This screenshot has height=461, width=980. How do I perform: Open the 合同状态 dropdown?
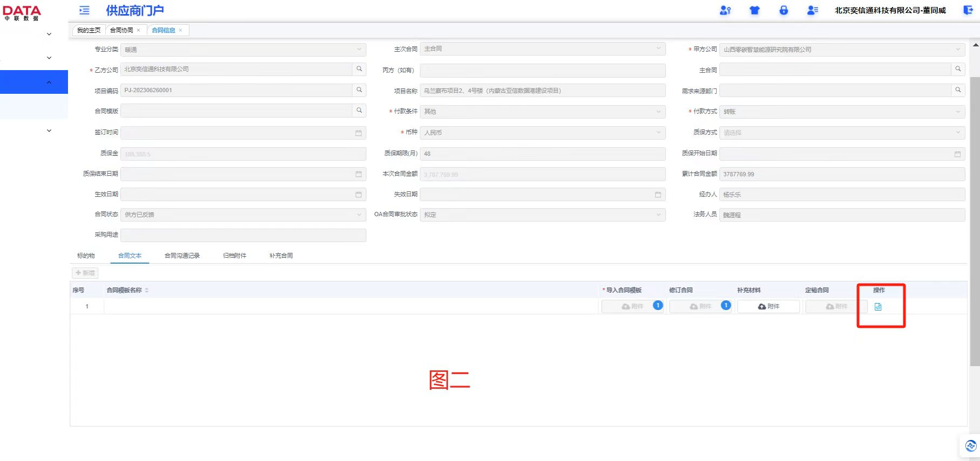click(x=243, y=215)
